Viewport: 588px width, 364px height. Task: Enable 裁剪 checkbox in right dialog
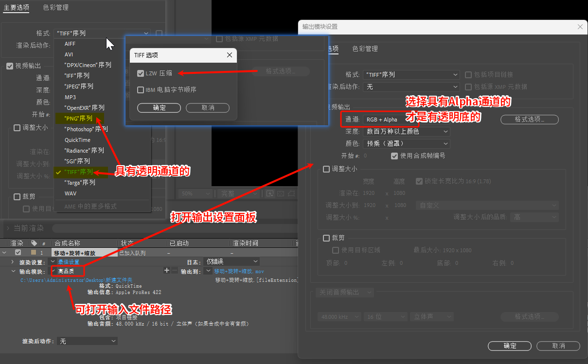326,238
